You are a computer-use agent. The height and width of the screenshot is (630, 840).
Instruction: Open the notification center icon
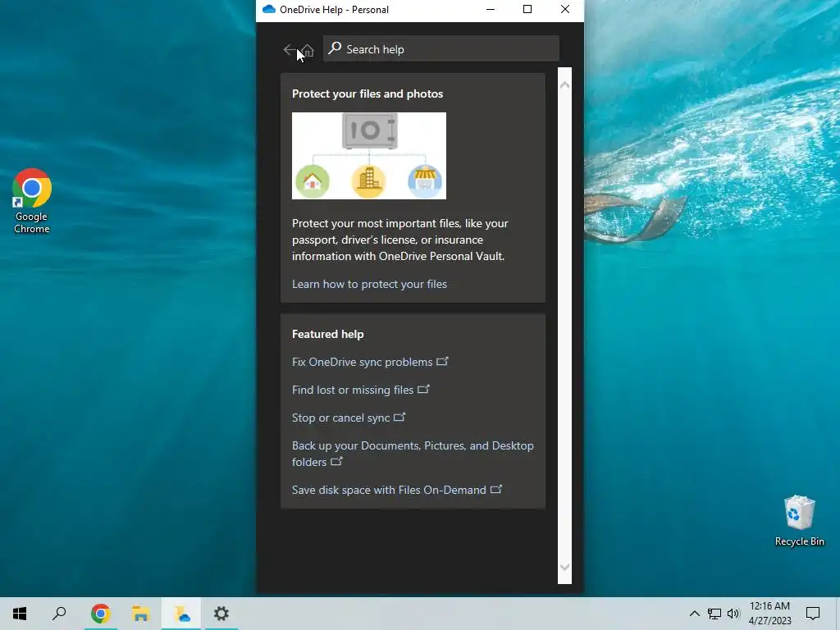pos(813,614)
